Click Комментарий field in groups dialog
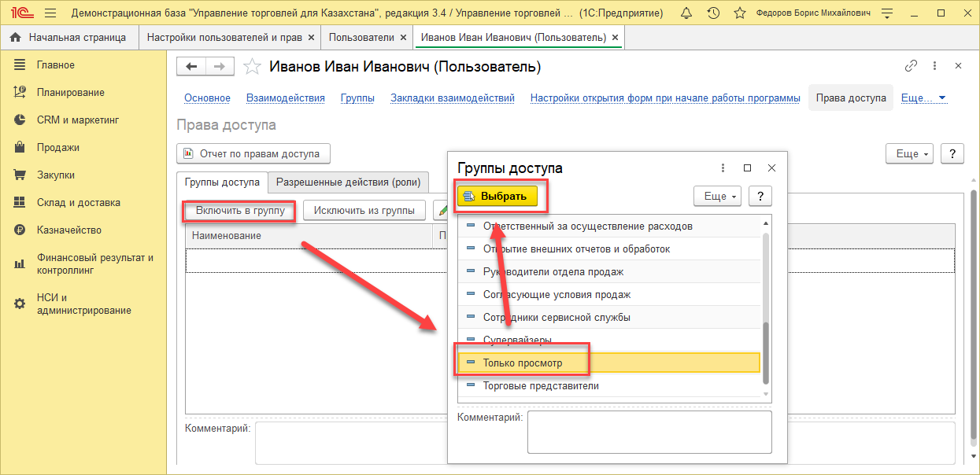The height and width of the screenshot is (475, 980). click(x=649, y=432)
